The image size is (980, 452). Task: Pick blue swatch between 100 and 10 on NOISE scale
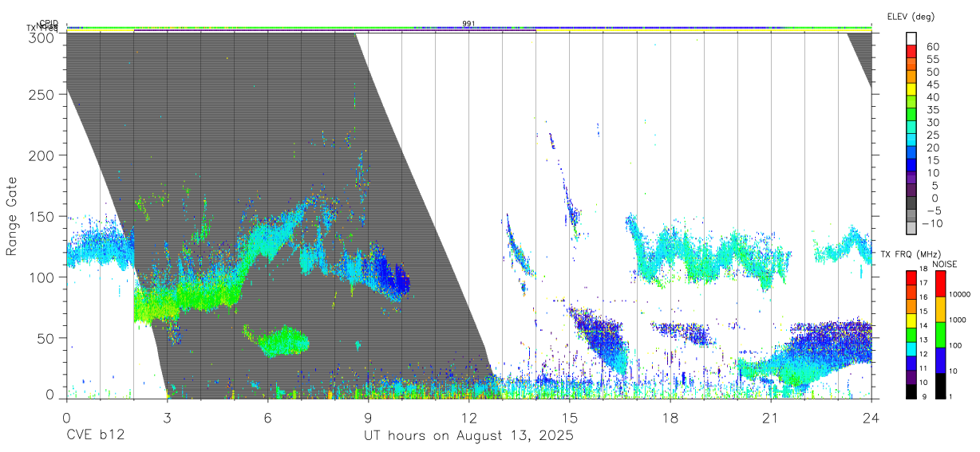click(x=941, y=360)
